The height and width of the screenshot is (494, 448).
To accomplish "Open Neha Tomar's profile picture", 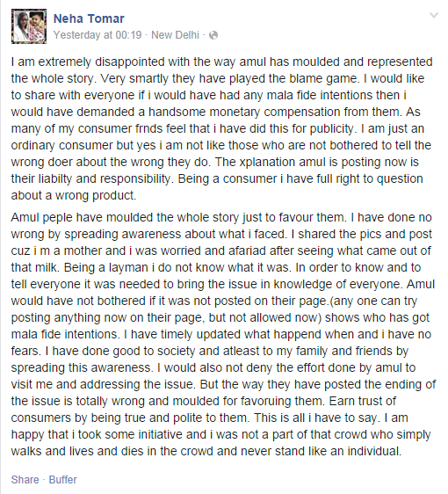I will 29,26.
